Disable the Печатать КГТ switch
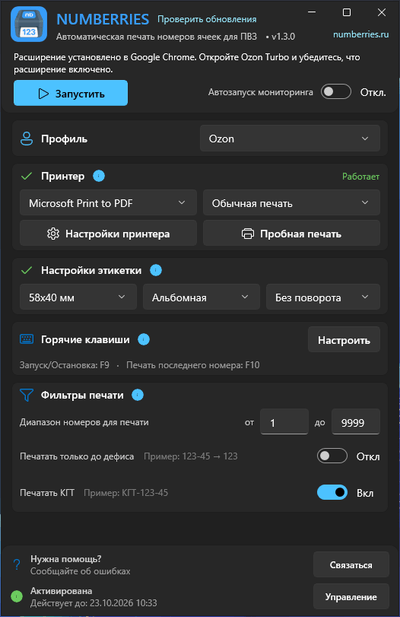 (332, 492)
